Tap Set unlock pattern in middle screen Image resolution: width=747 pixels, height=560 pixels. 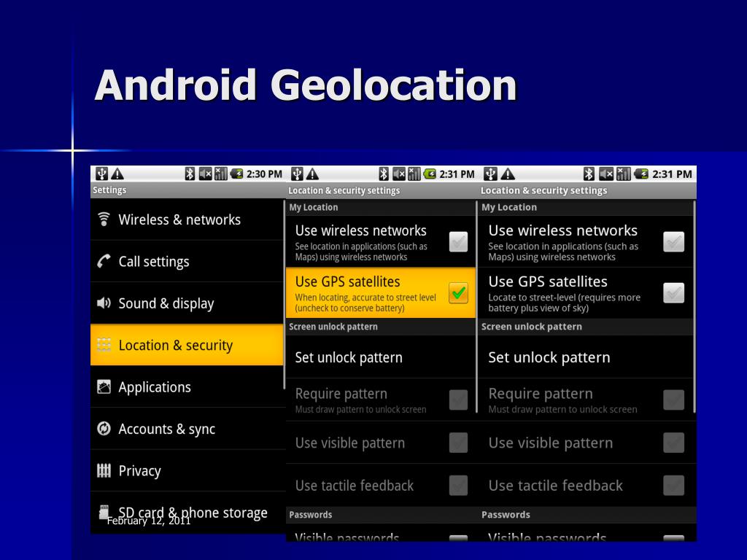[x=380, y=357]
